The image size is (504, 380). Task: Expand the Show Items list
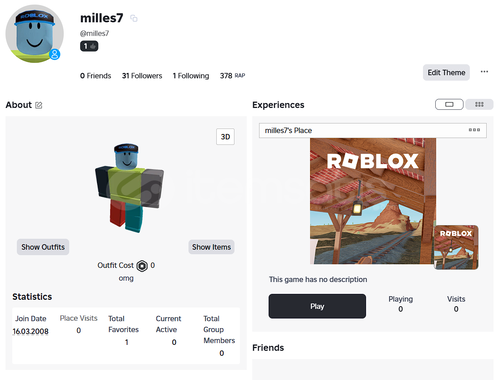(x=211, y=247)
